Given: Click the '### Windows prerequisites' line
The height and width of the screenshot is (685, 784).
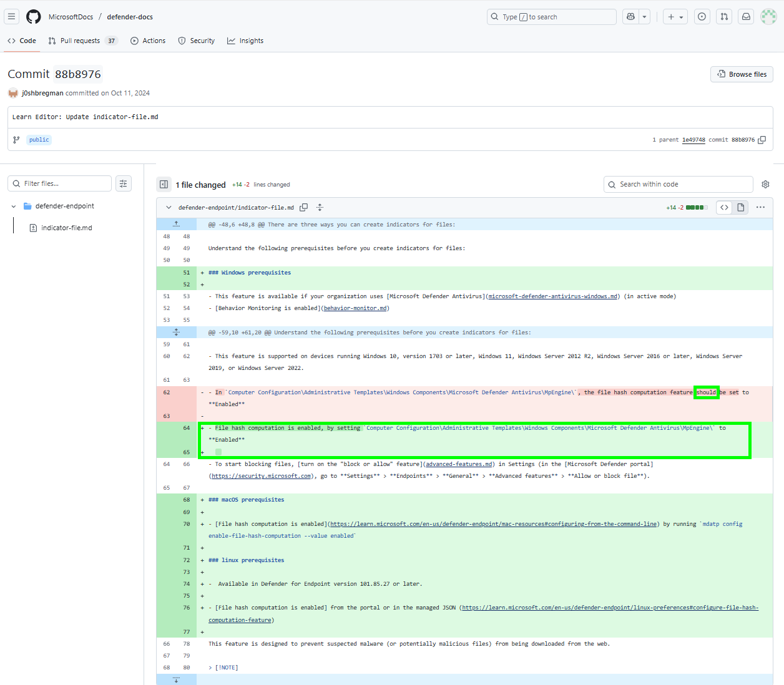Looking at the screenshot, I should pos(250,273).
